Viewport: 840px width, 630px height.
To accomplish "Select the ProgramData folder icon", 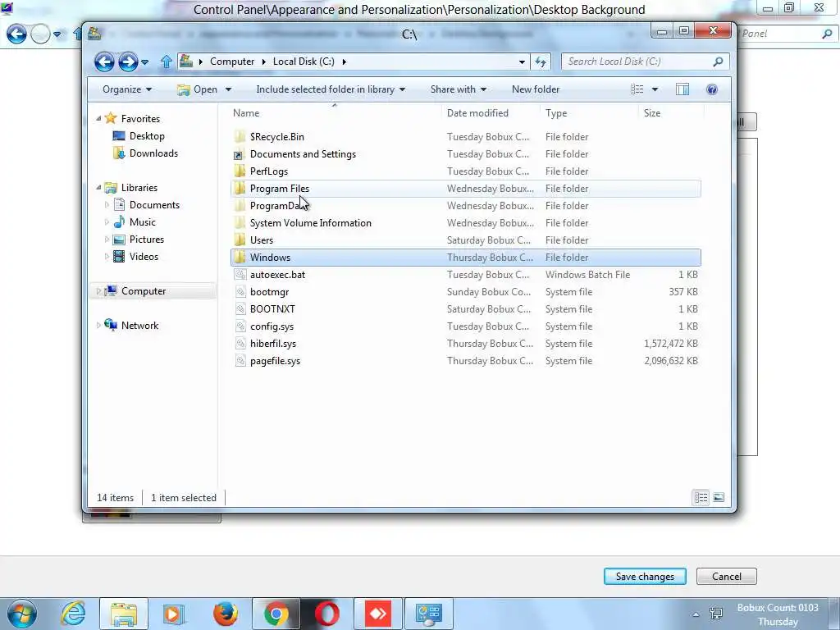I will 240,206.
